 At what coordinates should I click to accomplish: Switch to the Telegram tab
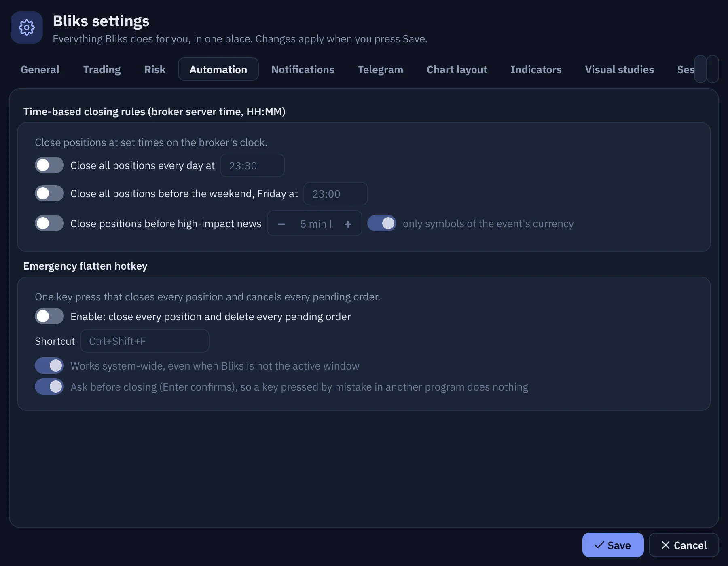[381, 70]
